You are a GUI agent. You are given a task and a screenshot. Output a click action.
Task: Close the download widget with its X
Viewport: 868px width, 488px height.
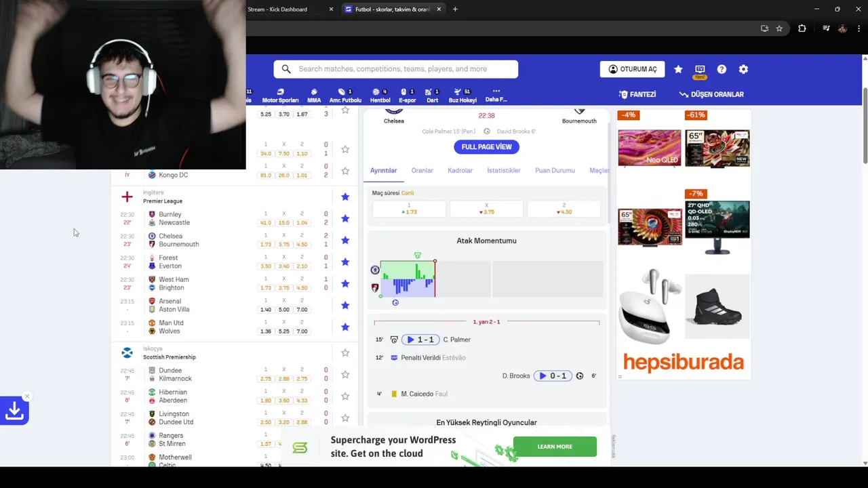point(27,396)
